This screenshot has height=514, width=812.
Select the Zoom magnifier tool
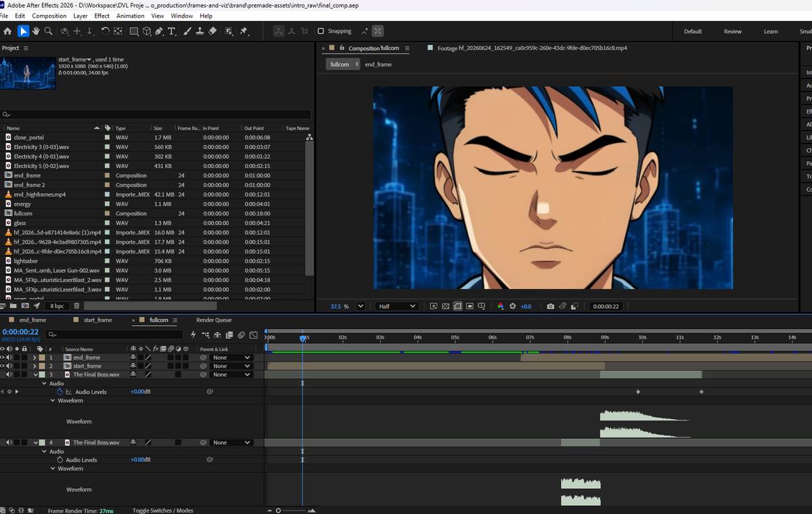coord(48,31)
